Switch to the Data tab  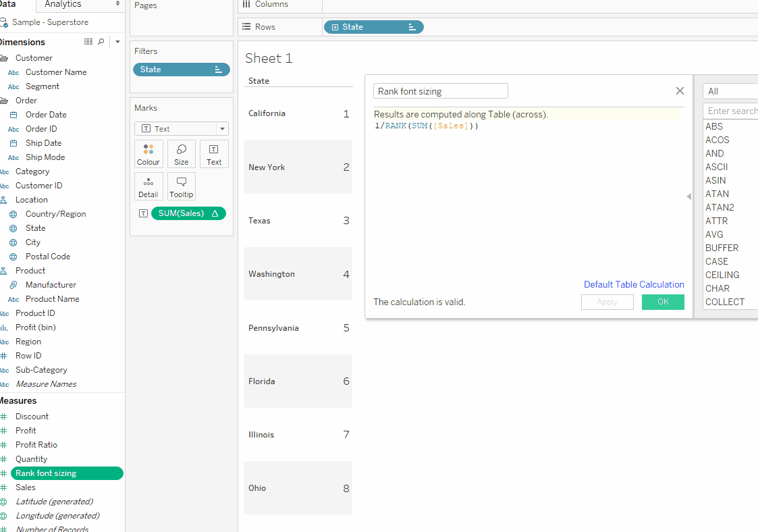[x=8, y=5]
